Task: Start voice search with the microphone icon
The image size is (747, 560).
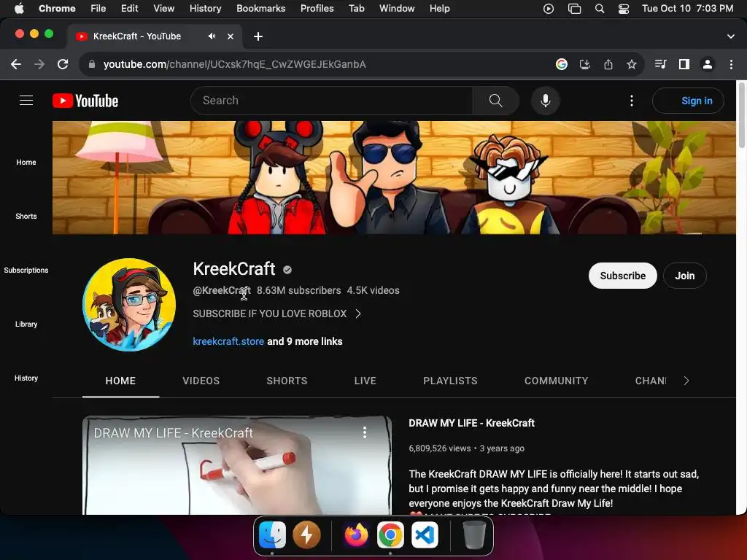Action: 546,101
